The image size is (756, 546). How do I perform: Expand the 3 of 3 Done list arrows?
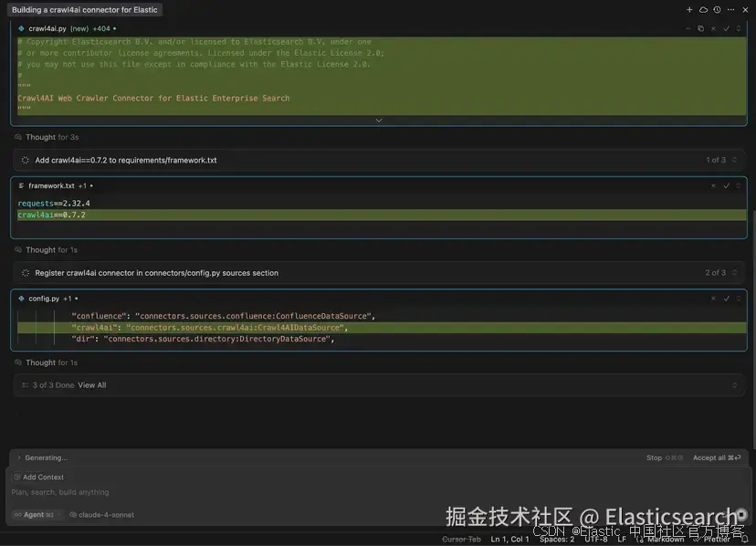pos(734,385)
